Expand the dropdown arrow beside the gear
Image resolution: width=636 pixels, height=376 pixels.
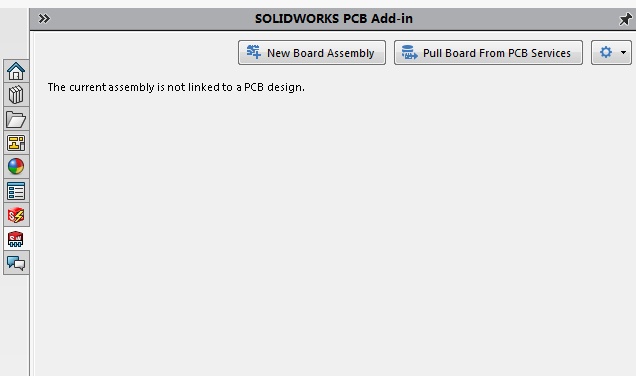623,52
